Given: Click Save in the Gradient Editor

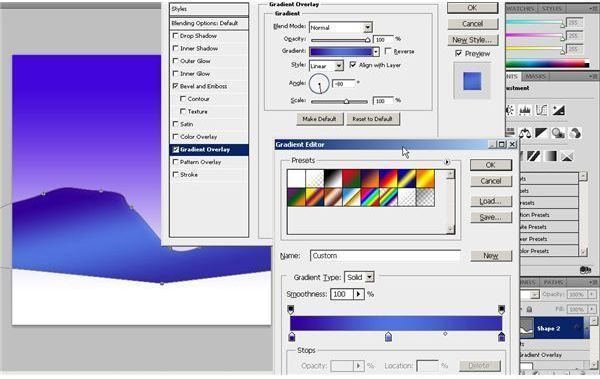Looking at the screenshot, I should tap(491, 217).
